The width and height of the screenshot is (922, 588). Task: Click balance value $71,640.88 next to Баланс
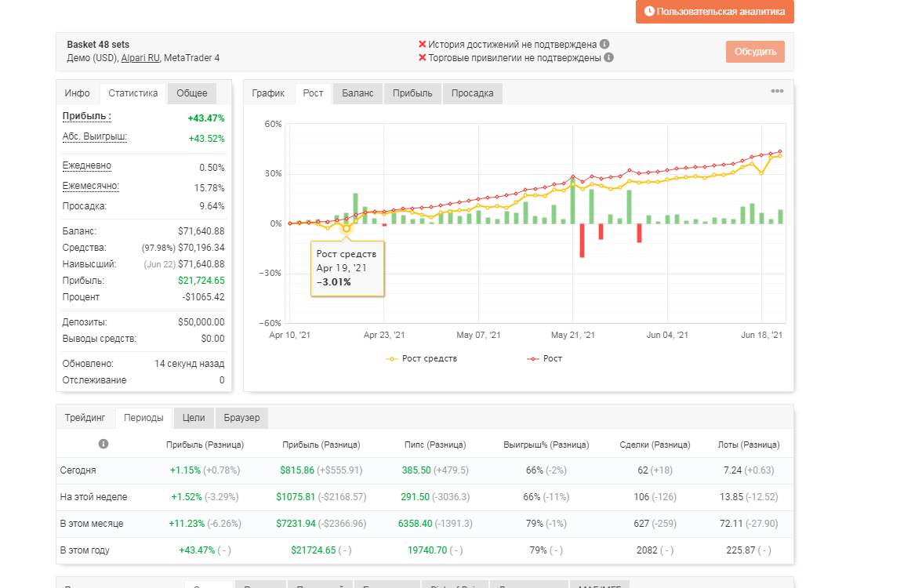(201, 231)
